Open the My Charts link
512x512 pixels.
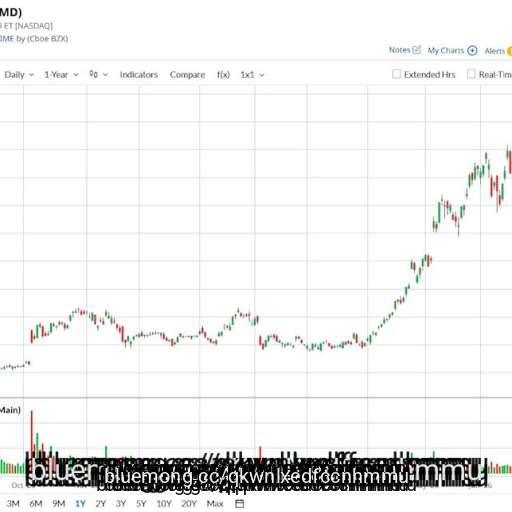click(x=446, y=51)
